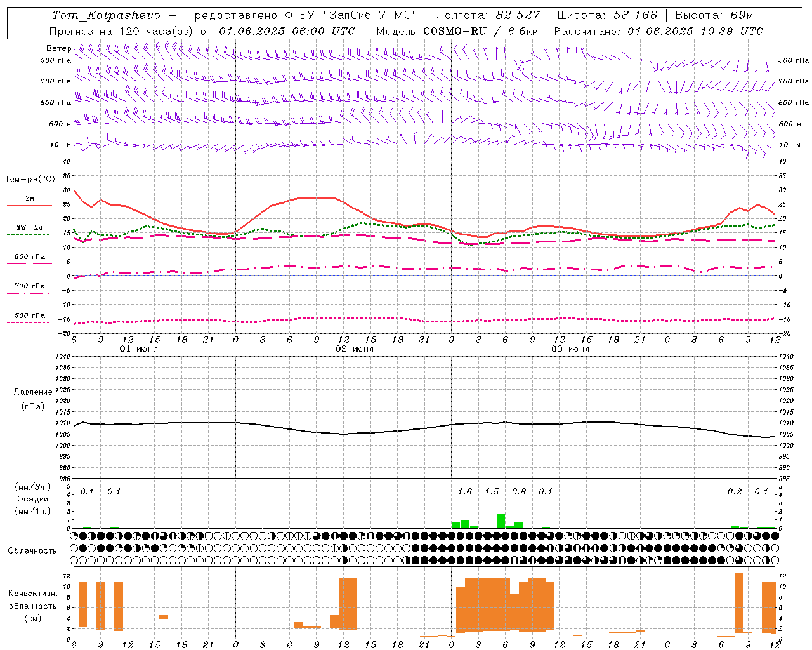This screenshot has height=650, width=812.
Task: Click the '1.5' precipitation value
Action: (492, 492)
